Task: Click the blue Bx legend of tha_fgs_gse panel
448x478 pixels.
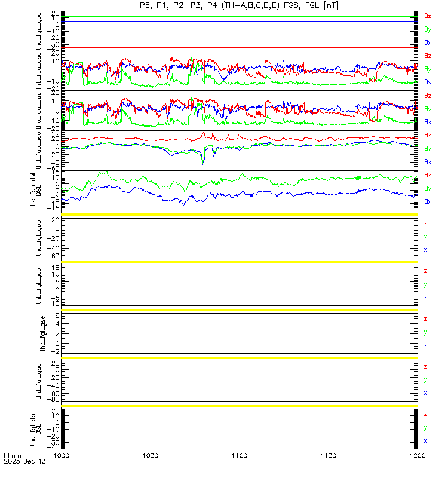Action: [428, 42]
